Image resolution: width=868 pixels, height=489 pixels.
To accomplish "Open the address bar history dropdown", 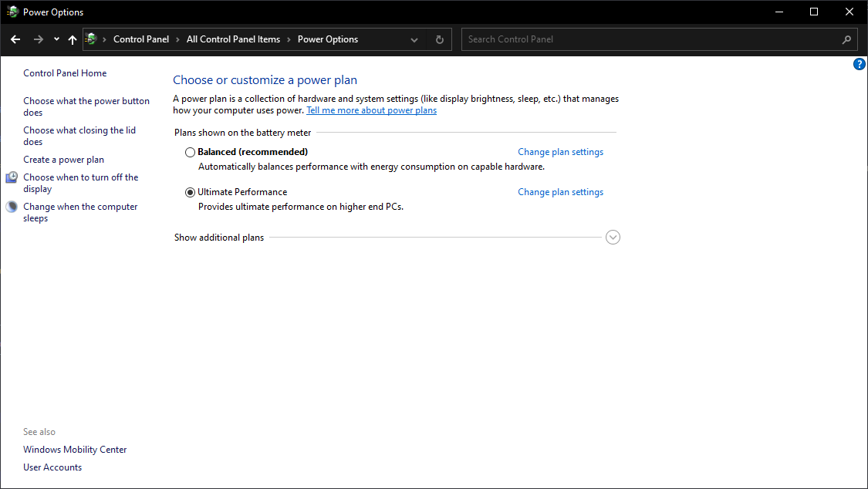I will coord(414,39).
